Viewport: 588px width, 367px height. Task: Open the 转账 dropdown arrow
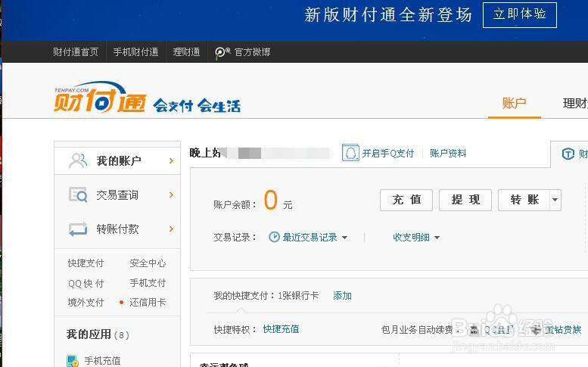555,200
